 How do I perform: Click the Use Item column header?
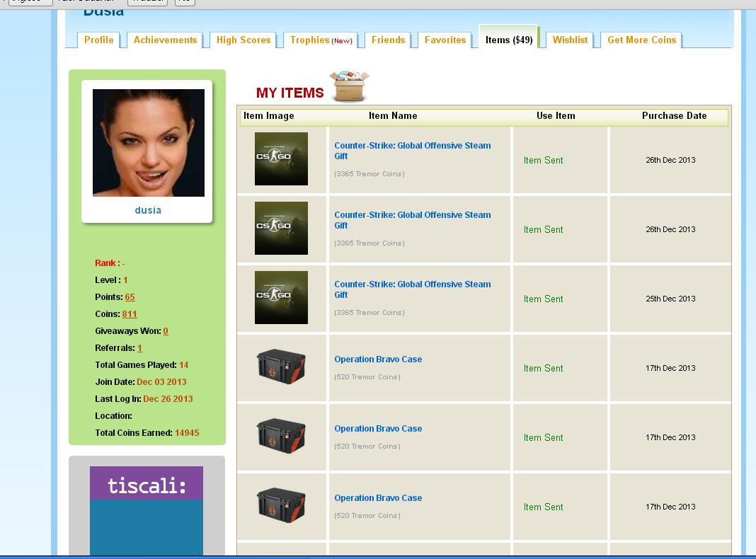556,115
